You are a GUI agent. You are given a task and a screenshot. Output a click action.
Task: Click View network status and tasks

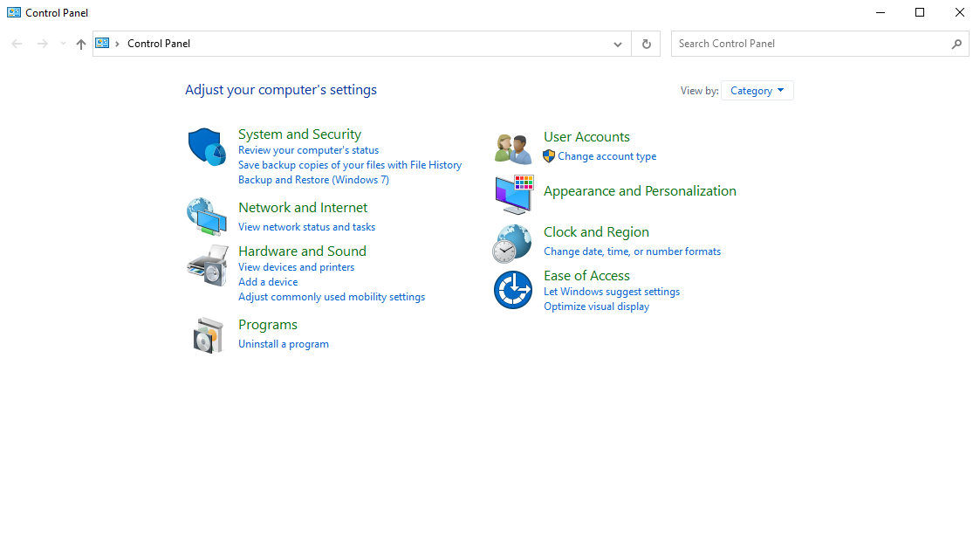(x=306, y=227)
